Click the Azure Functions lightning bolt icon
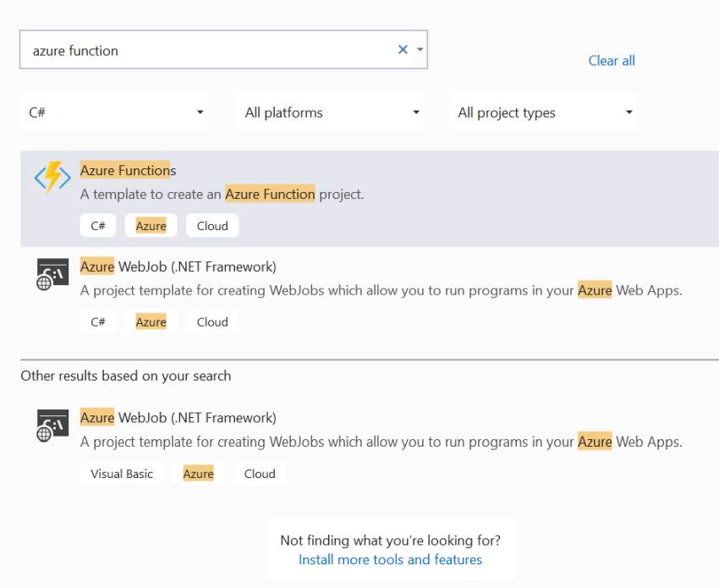Viewport: 719px width, 588px height. point(52,179)
